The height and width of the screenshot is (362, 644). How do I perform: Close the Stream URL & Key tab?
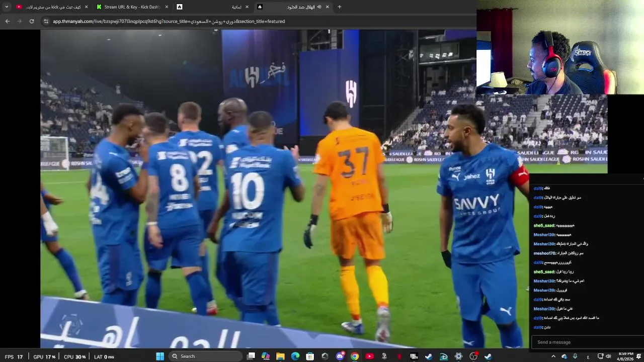click(x=167, y=7)
